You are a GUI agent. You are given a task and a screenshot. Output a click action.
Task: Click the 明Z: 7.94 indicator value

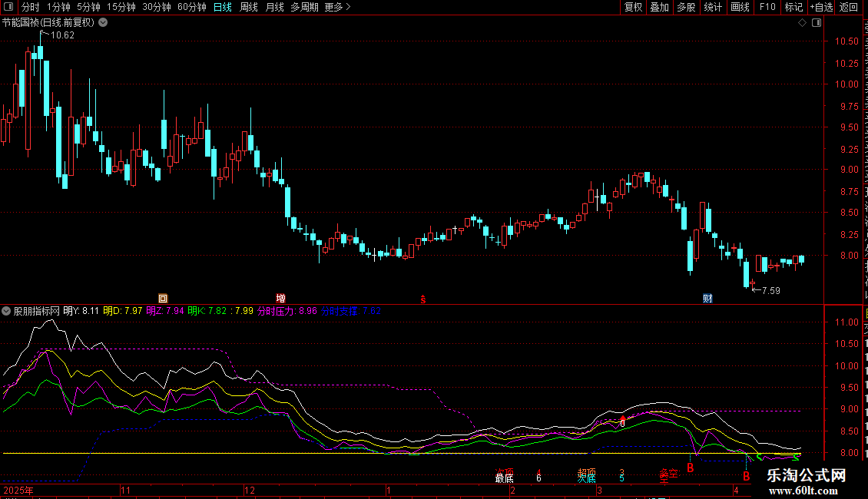165,311
